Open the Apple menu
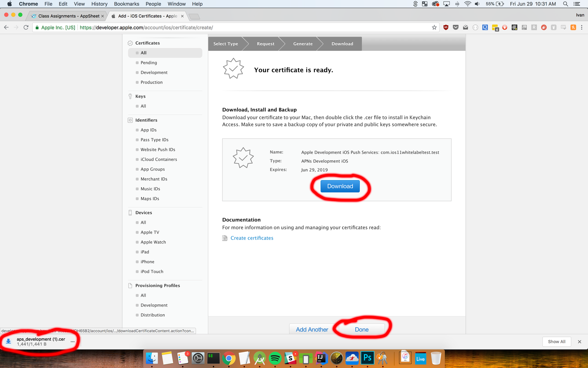 pos(10,4)
